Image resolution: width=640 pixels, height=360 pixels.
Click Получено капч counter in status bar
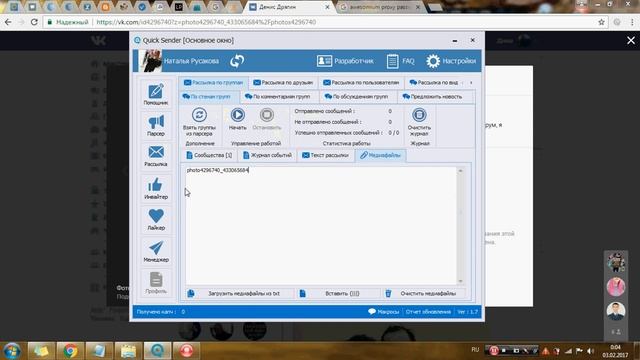[161, 312]
